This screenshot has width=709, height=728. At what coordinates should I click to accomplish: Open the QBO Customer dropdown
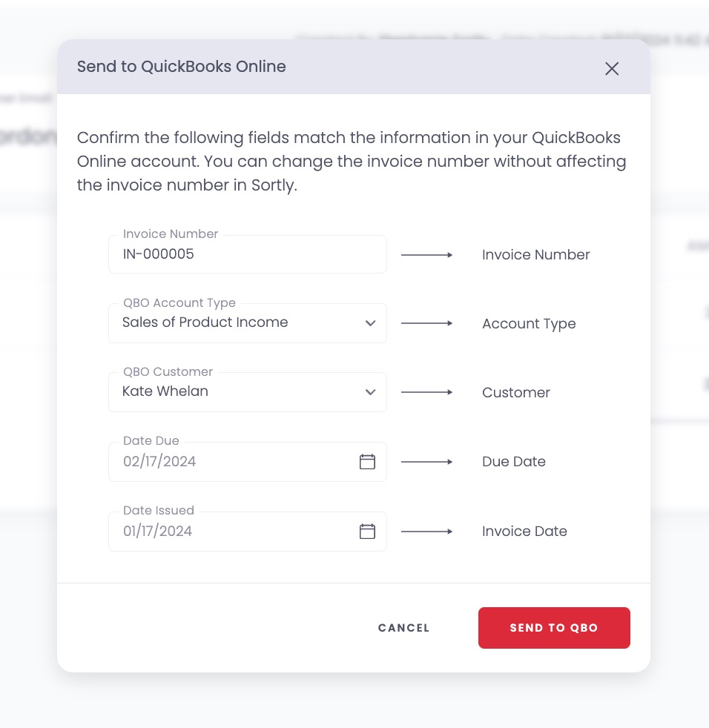point(248,392)
